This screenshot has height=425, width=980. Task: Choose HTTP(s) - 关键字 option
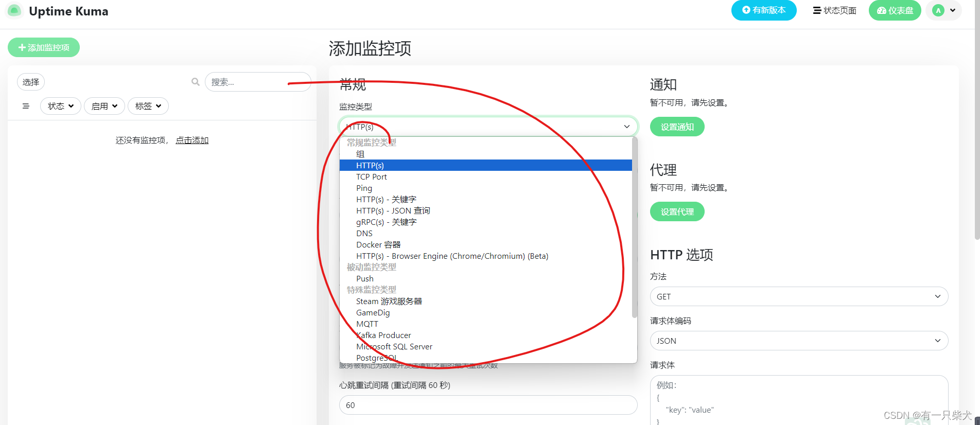[x=486, y=199]
